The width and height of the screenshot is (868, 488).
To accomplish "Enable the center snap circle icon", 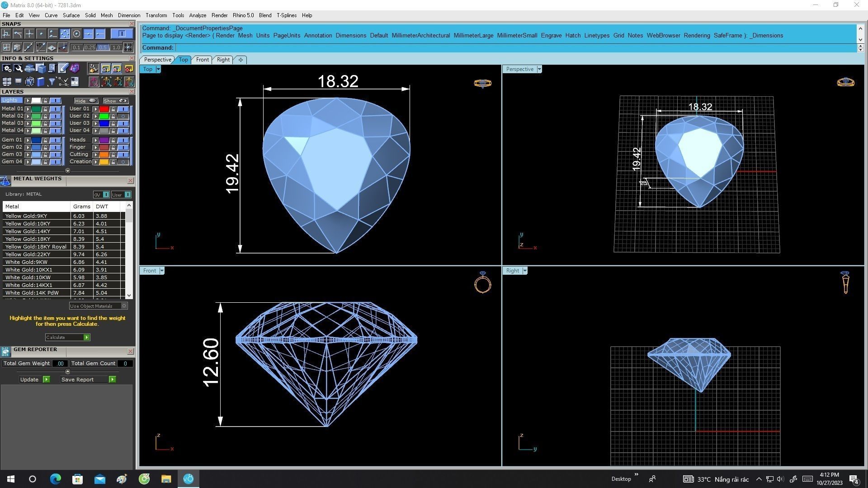I will coord(76,34).
